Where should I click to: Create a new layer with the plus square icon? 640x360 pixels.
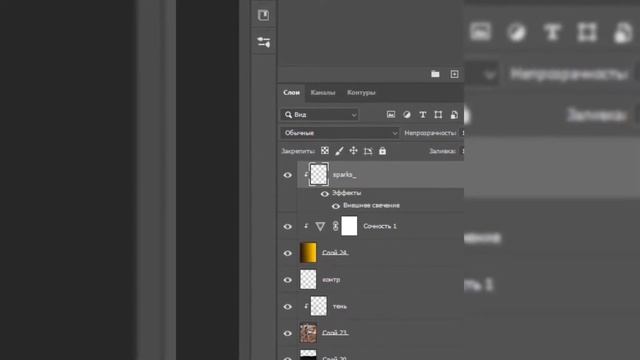coord(454,74)
